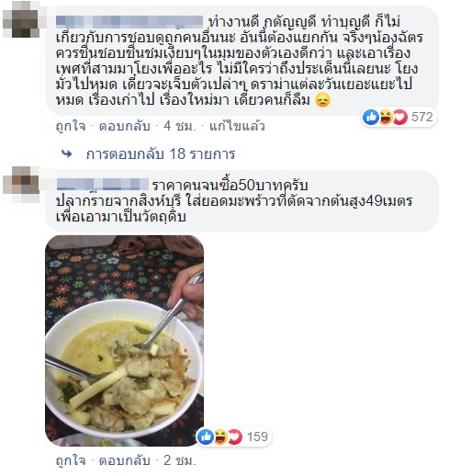Click the thumbs-up reaction on the 572 comment
Image resolution: width=472 pixels, height=476 pixels.
371,117
